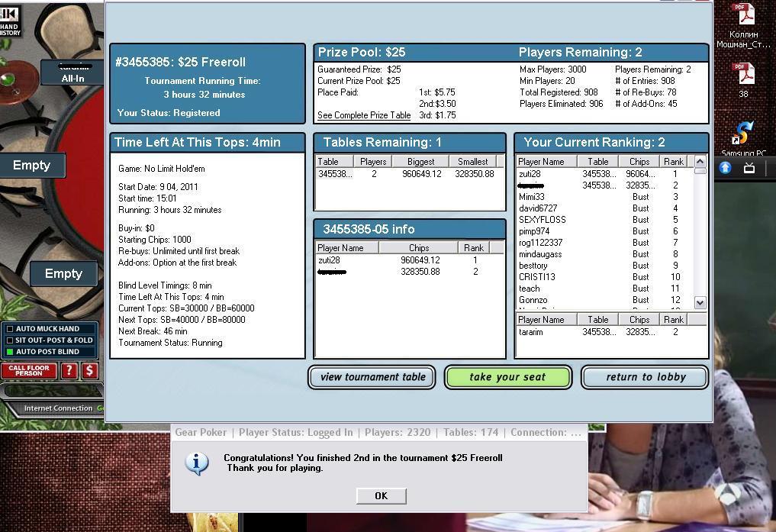Click the info icon in congratulations dialog

(197, 464)
